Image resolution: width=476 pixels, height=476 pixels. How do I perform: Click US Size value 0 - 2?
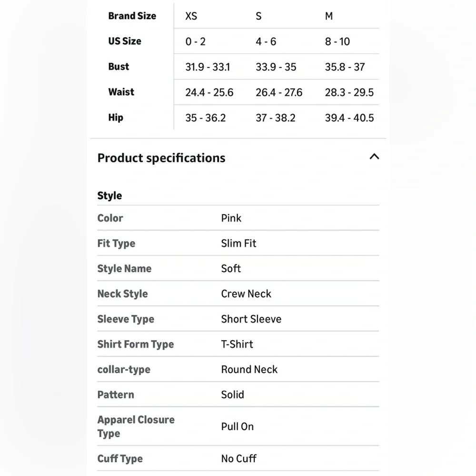[196, 41]
